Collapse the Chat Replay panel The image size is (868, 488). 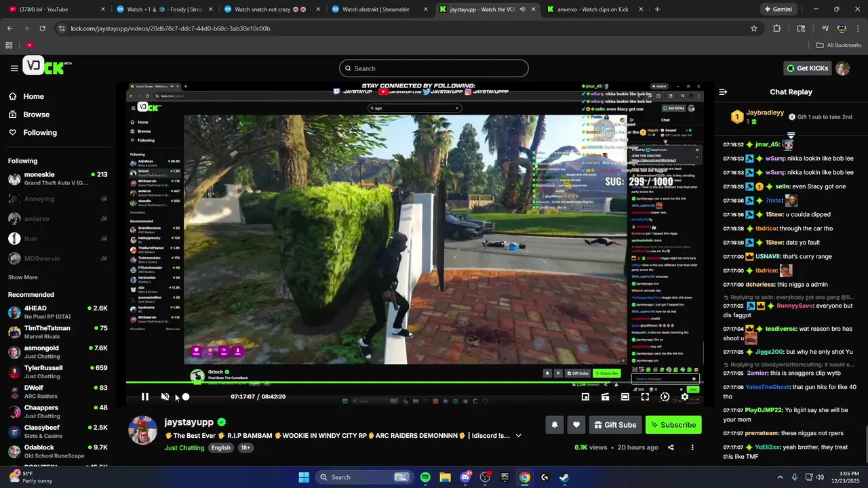click(723, 91)
